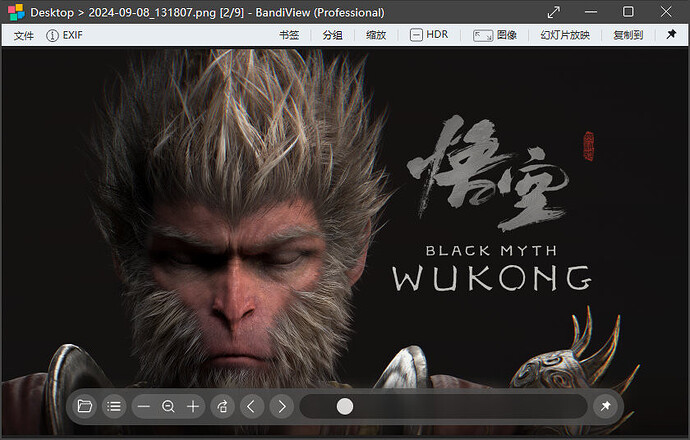This screenshot has width=690, height=440.
Task: Go to the next image arrow
Action: point(282,406)
